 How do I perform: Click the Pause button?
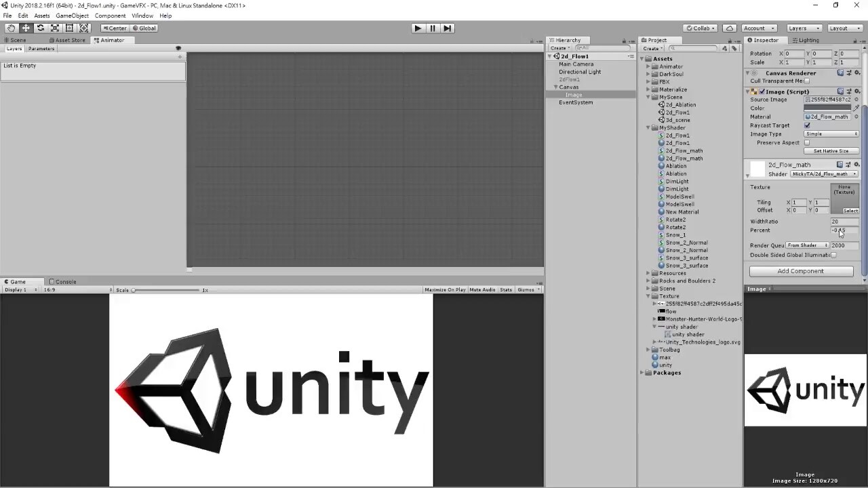coord(433,28)
